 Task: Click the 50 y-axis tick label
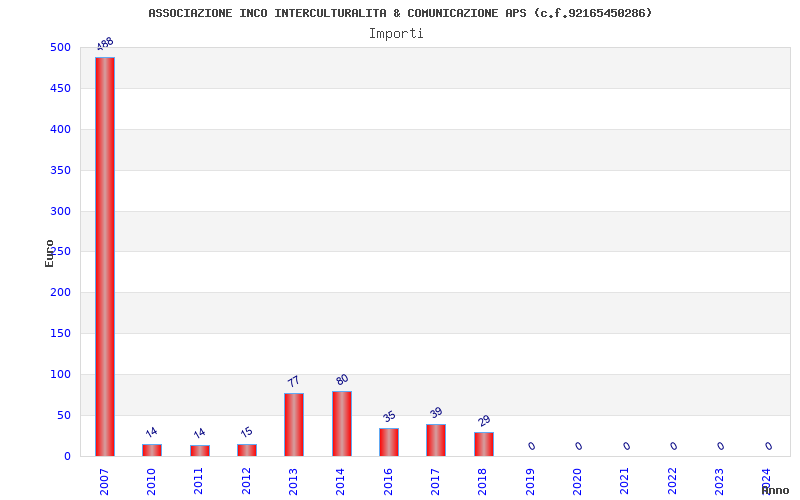(x=64, y=415)
